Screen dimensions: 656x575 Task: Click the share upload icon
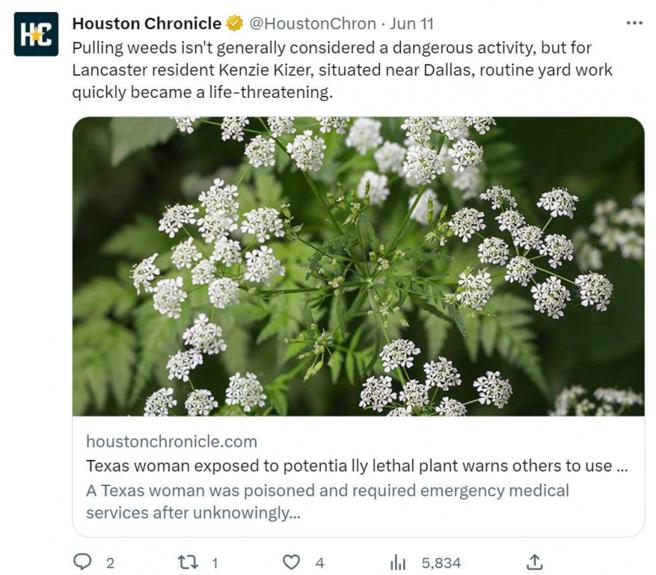(534, 562)
